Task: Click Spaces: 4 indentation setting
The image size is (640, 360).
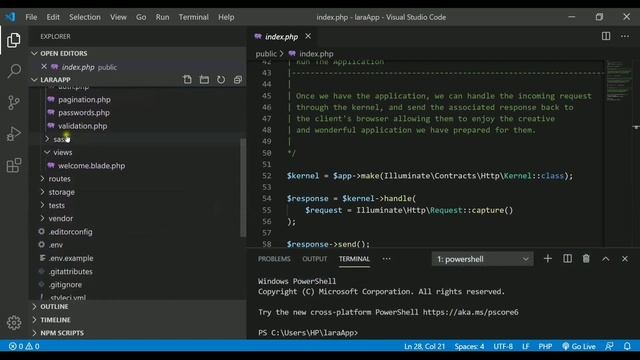Action: (469, 346)
